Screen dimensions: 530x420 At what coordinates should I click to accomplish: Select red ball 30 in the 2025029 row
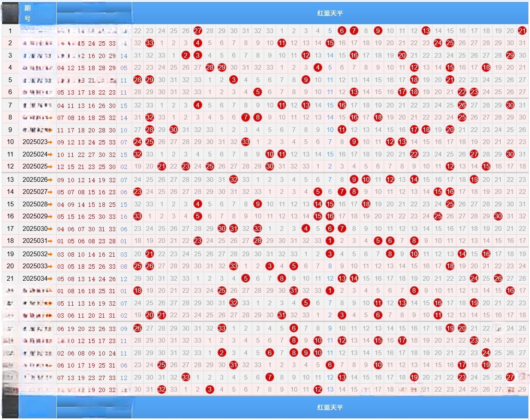[x=498, y=216]
